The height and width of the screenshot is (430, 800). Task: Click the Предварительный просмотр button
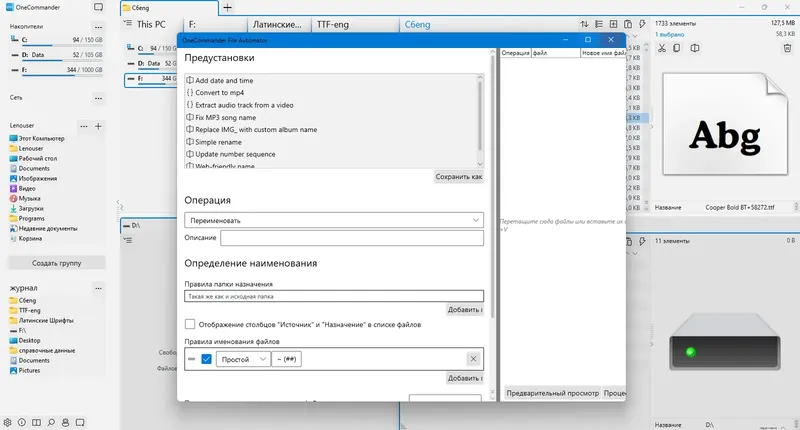[553, 393]
